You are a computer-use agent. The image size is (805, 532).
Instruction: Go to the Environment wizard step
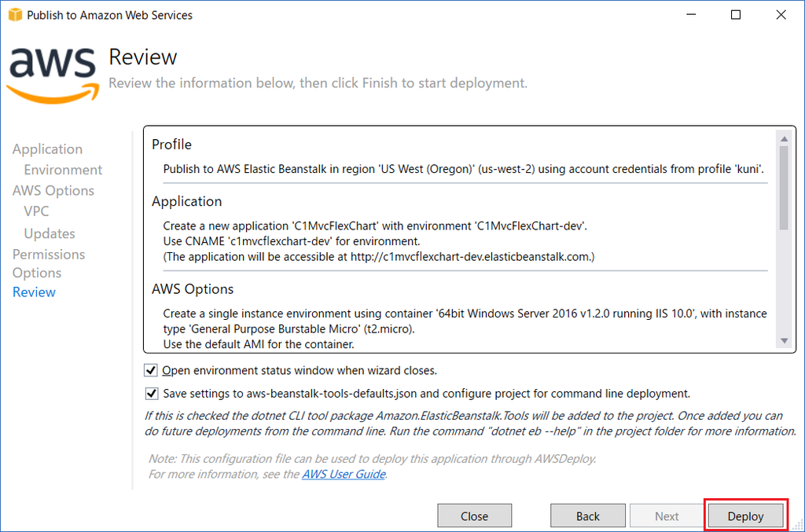pyautogui.click(x=63, y=170)
